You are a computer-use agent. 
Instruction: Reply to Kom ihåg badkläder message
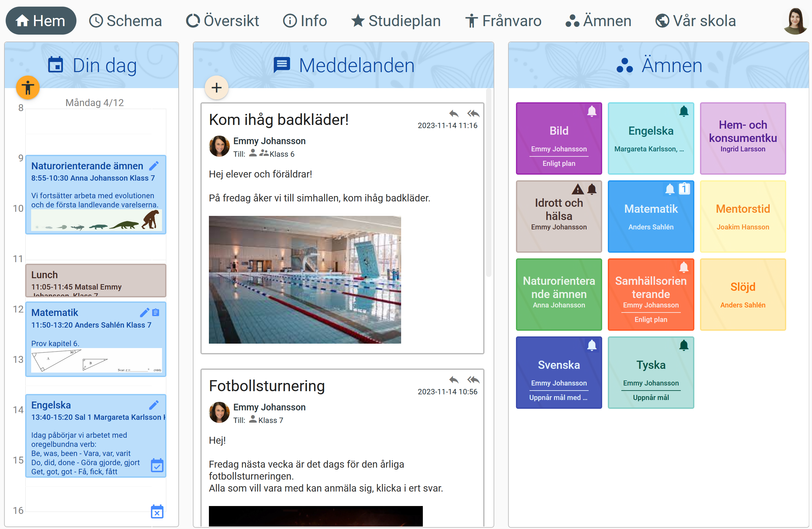point(454,113)
